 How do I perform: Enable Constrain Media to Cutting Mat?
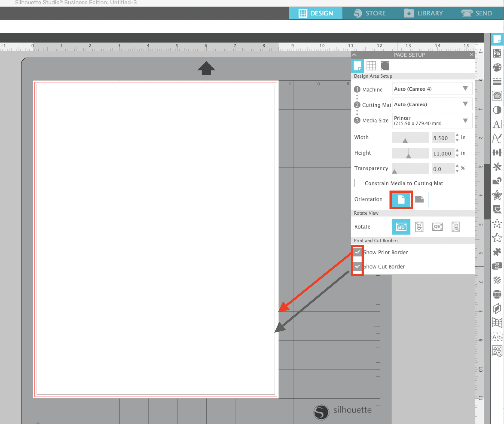[358, 183]
